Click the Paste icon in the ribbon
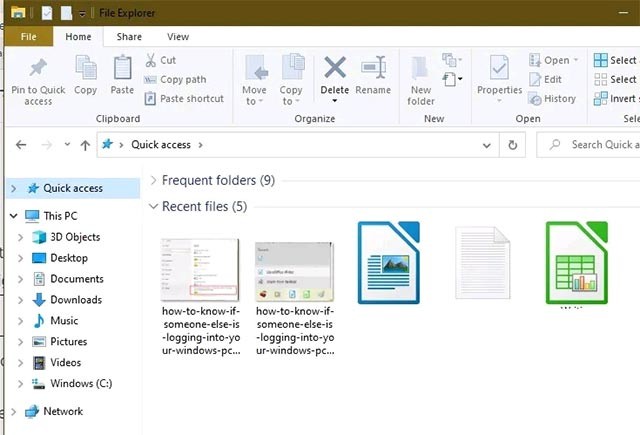 [122, 68]
